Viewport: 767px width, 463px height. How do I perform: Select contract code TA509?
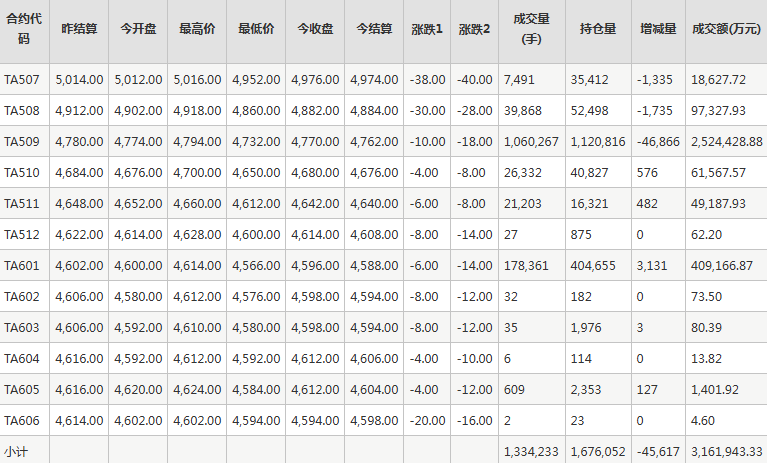[22, 142]
